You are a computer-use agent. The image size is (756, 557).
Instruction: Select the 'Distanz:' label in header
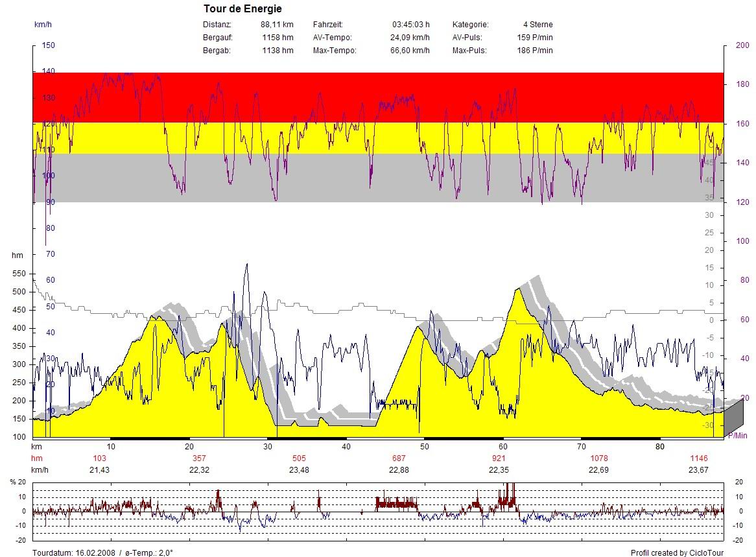point(217,25)
